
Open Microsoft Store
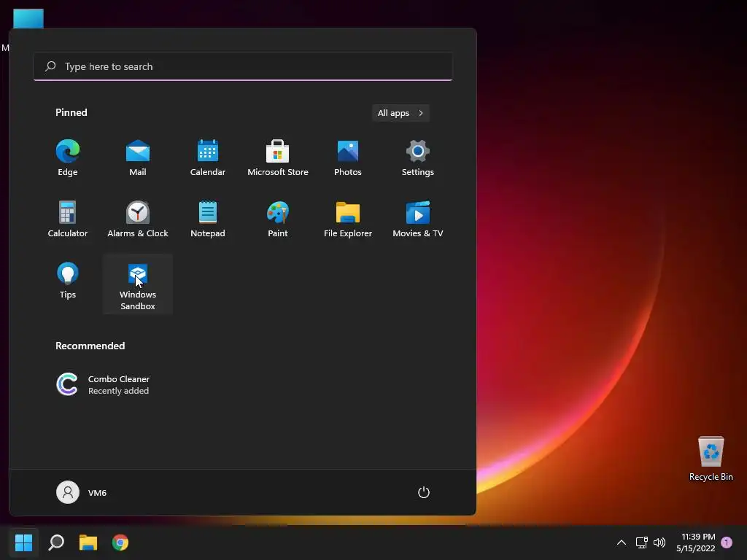278,158
